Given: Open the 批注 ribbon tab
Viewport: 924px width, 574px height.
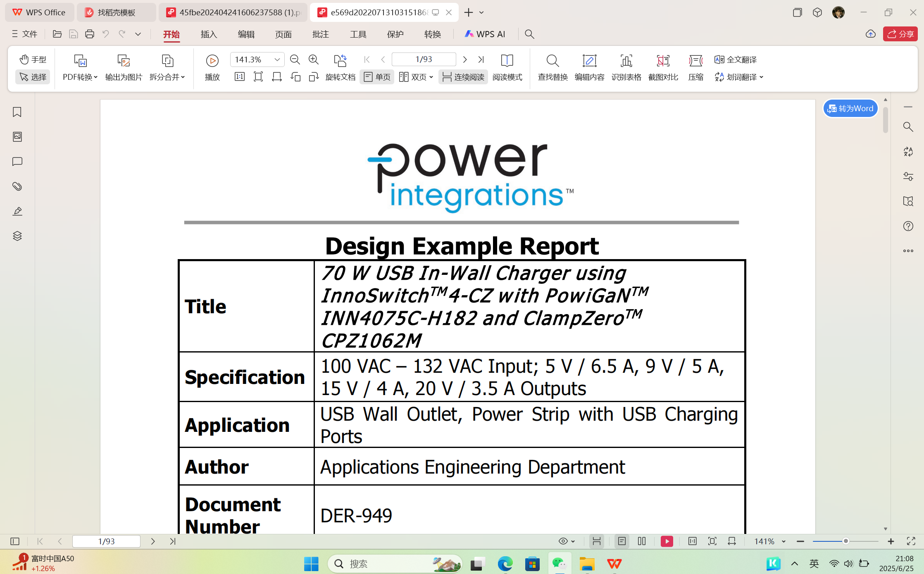Looking at the screenshot, I should [321, 34].
